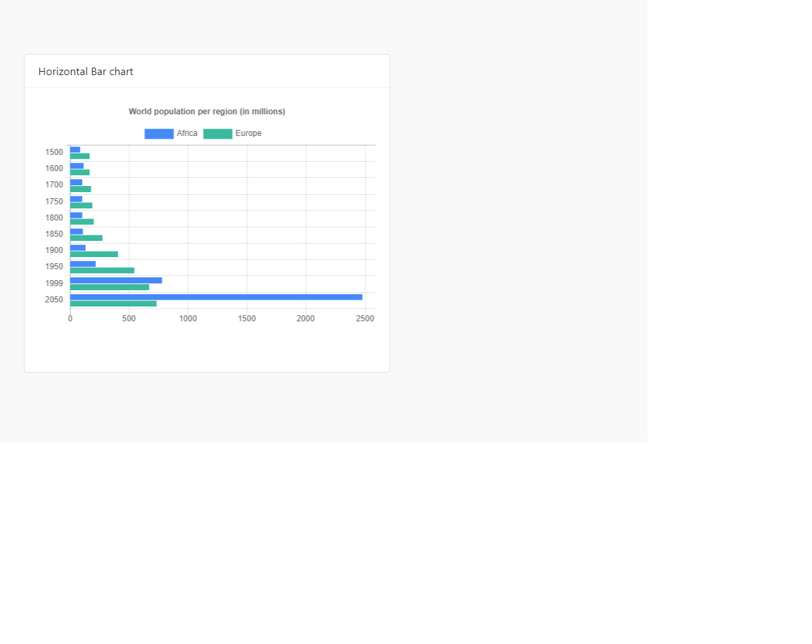Click the 'World population per region' chart title
The height and width of the screenshot is (644, 812).
(207, 112)
